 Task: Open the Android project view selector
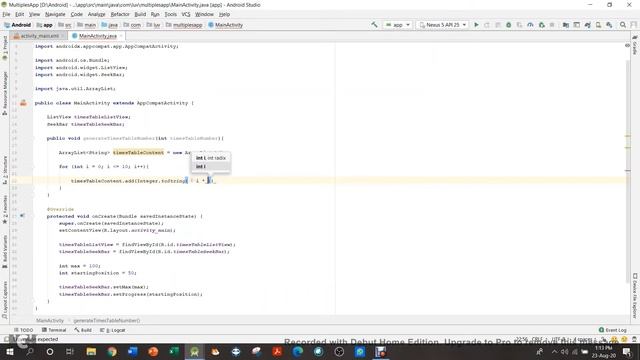coord(17,25)
